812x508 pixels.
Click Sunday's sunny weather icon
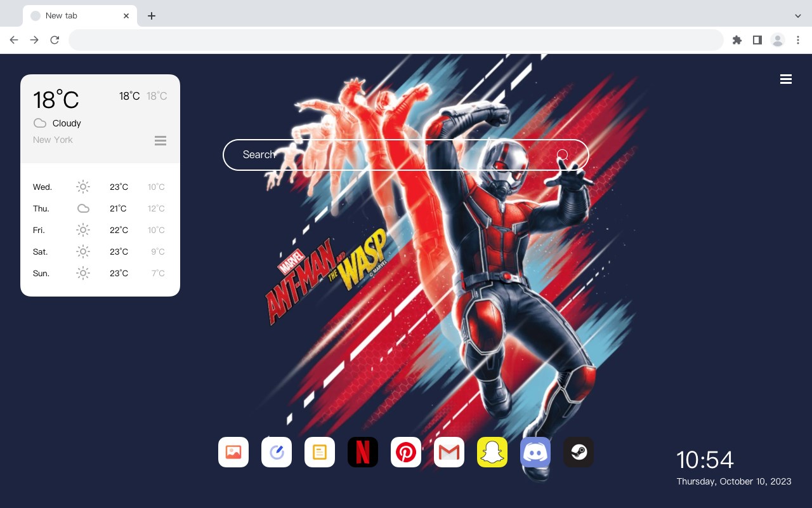(x=83, y=273)
